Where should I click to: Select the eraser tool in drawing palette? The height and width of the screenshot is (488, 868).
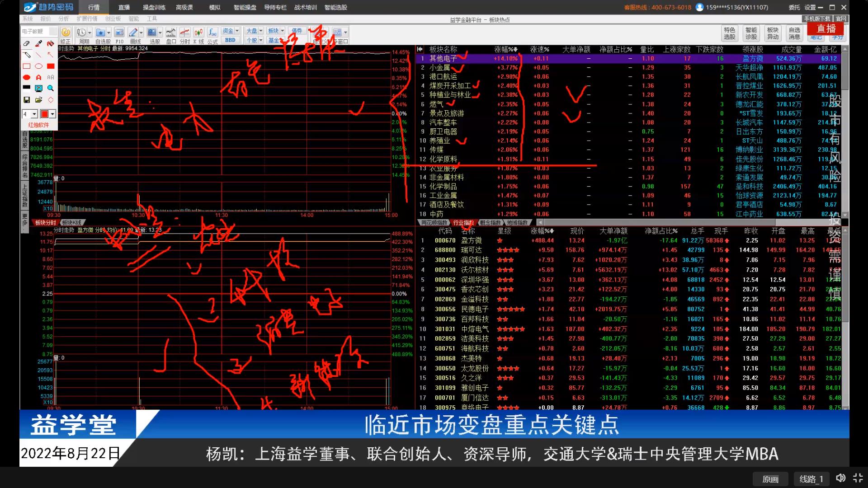27,44
